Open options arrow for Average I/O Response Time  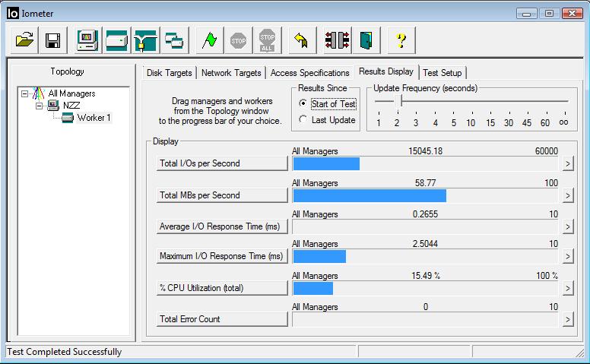click(568, 226)
